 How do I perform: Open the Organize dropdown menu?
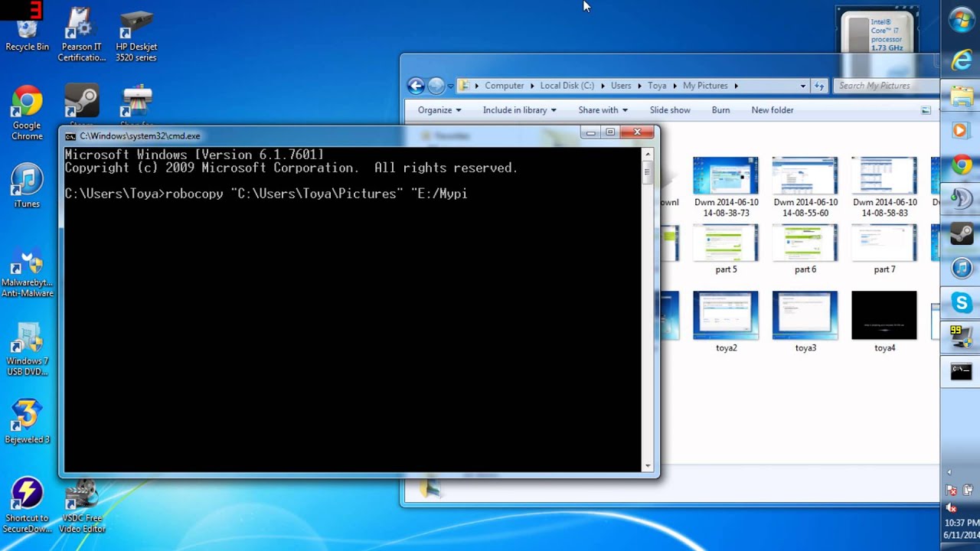tap(439, 110)
